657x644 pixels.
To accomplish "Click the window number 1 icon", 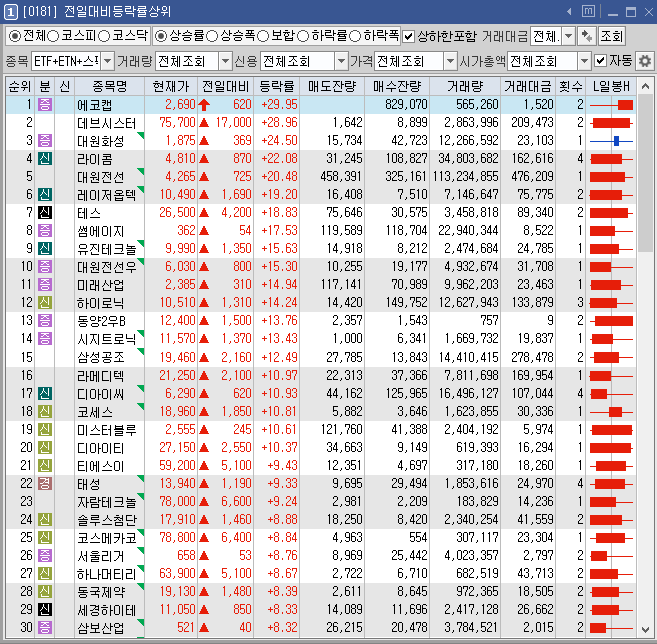I will (10, 12).
